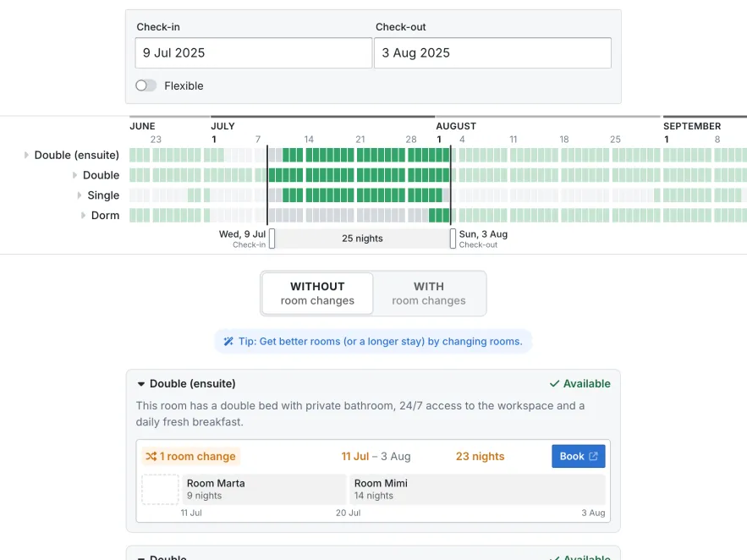
Task: Expand the Single room calendar row
Action: coord(80,195)
